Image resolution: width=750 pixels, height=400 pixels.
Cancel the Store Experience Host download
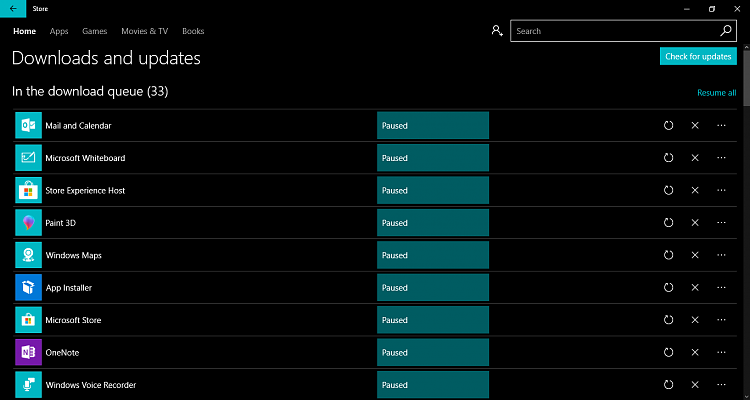click(695, 190)
